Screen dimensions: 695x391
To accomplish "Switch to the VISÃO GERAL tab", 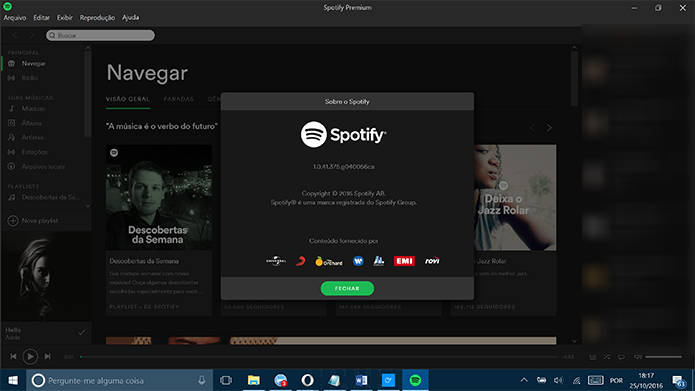I will point(128,99).
